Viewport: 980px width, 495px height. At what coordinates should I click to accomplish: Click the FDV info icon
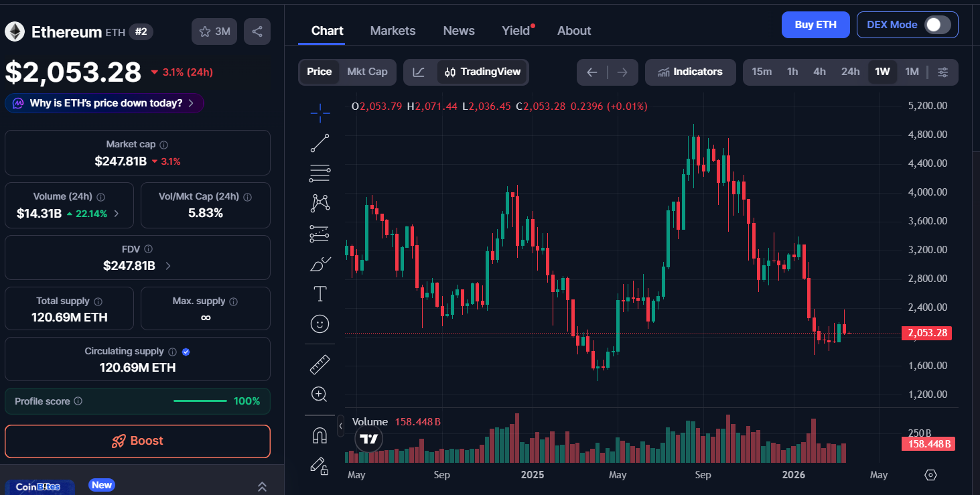pos(149,249)
